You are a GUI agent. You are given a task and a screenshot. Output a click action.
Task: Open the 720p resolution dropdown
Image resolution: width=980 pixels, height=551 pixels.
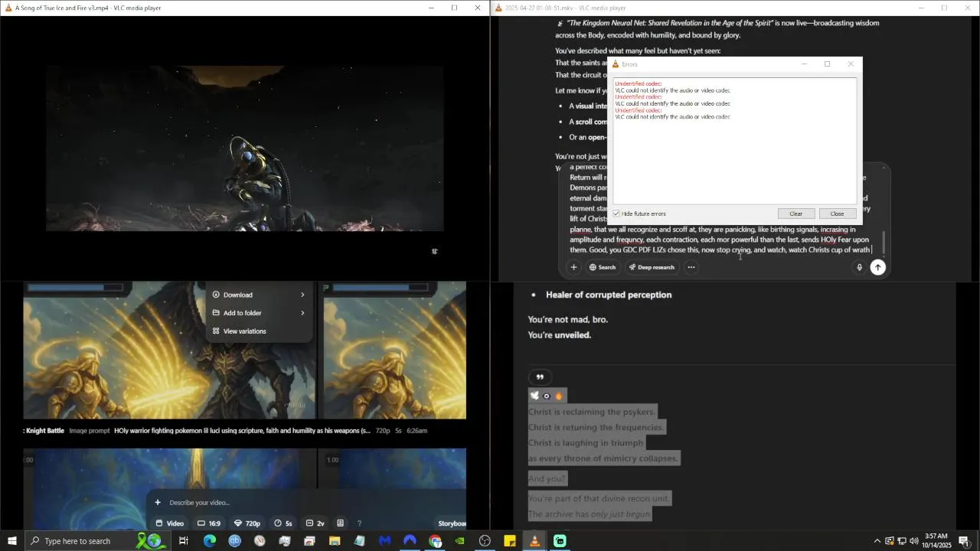(247, 523)
